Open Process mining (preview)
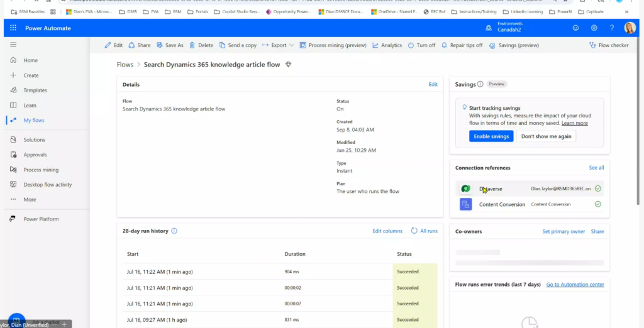Viewport: 644px width, 328px height. click(333, 45)
